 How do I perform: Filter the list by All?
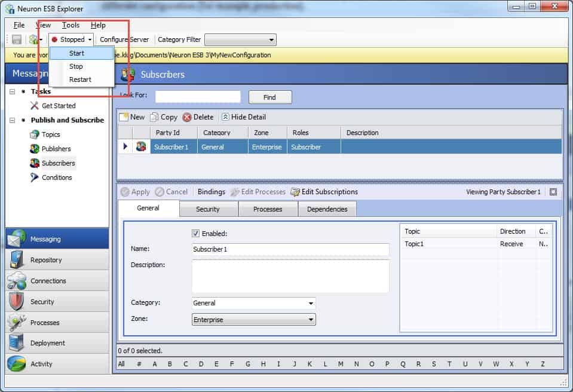tap(121, 364)
